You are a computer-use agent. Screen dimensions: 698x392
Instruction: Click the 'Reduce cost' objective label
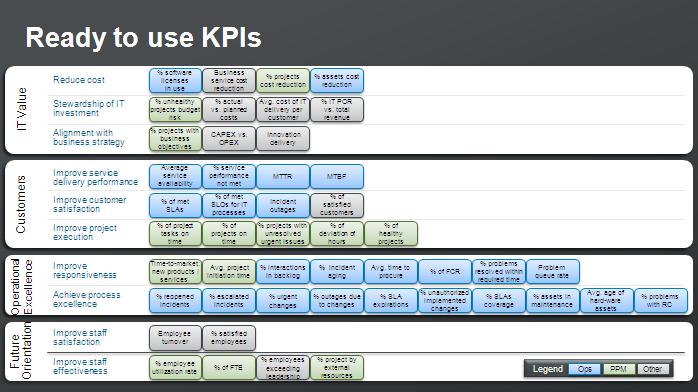(x=79, y=80)
